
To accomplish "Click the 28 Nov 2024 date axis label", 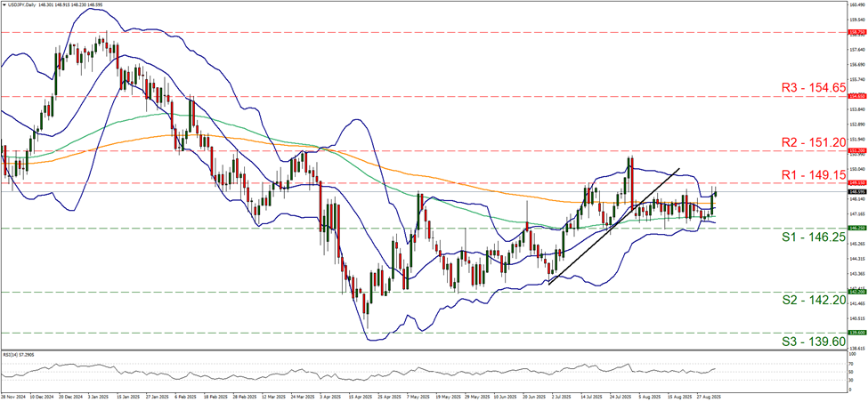I will click(17, 397).
